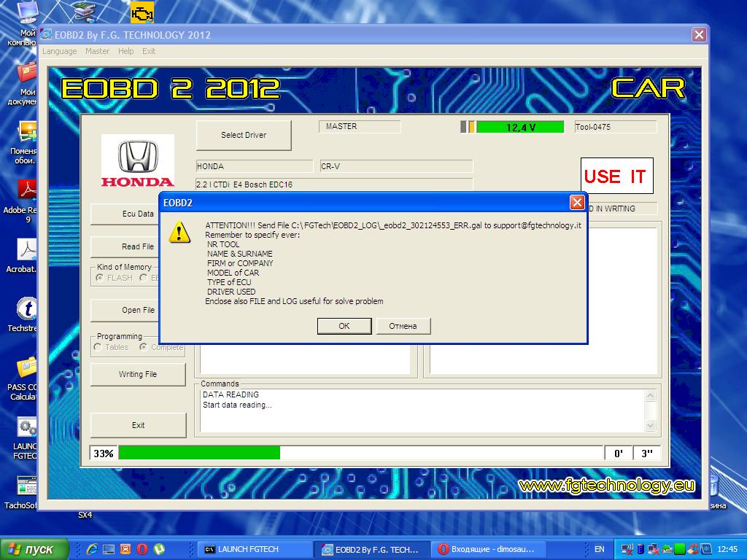
Task: Click the Tool-0475 field
Action: (616, 127)
